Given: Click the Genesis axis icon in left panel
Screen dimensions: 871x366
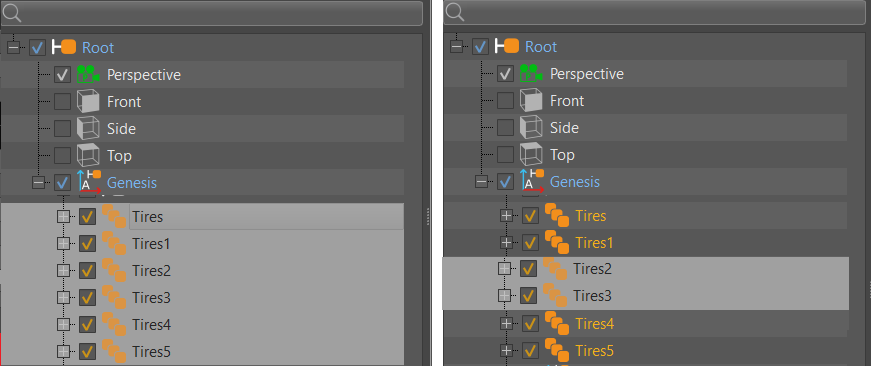Looking at the screenshot, I should [89, 182].
